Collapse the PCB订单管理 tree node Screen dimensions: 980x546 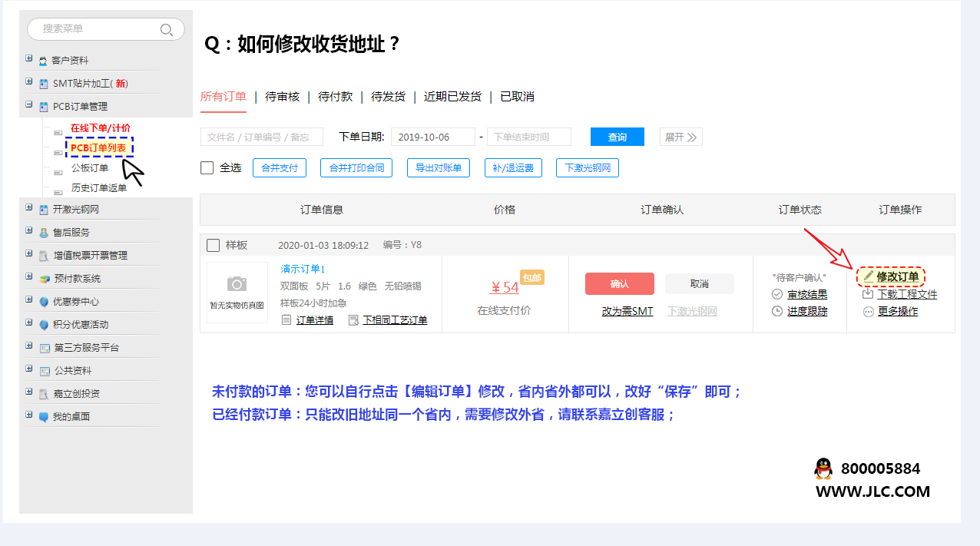(x=29, y=105)
